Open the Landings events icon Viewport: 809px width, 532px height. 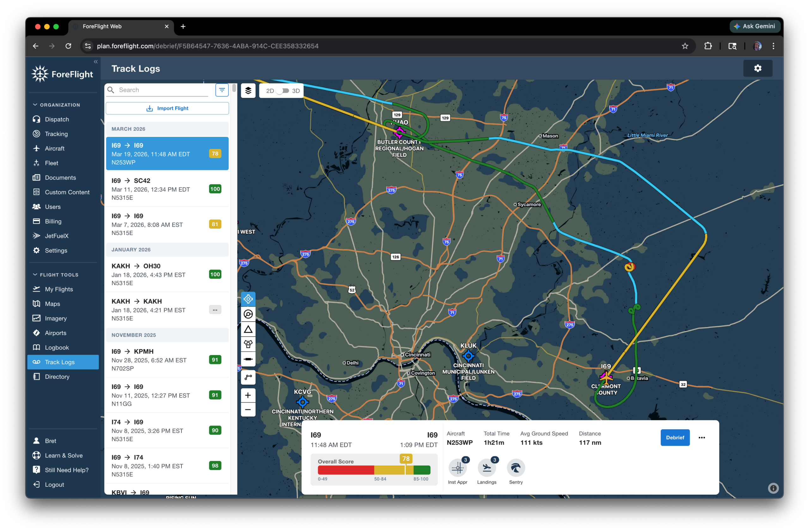(486, 468)
